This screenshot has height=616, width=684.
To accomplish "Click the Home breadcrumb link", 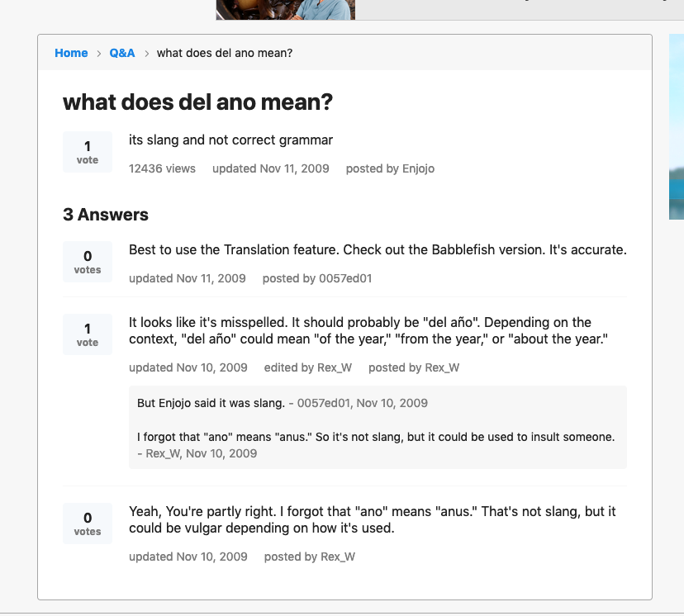I will click(71, 53).
